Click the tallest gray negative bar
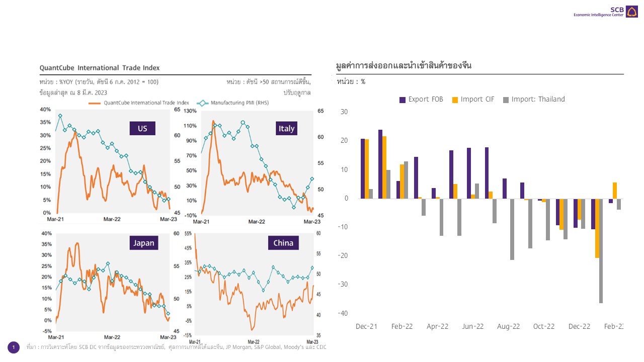This screenshot has width=644, height=362. 601,251
